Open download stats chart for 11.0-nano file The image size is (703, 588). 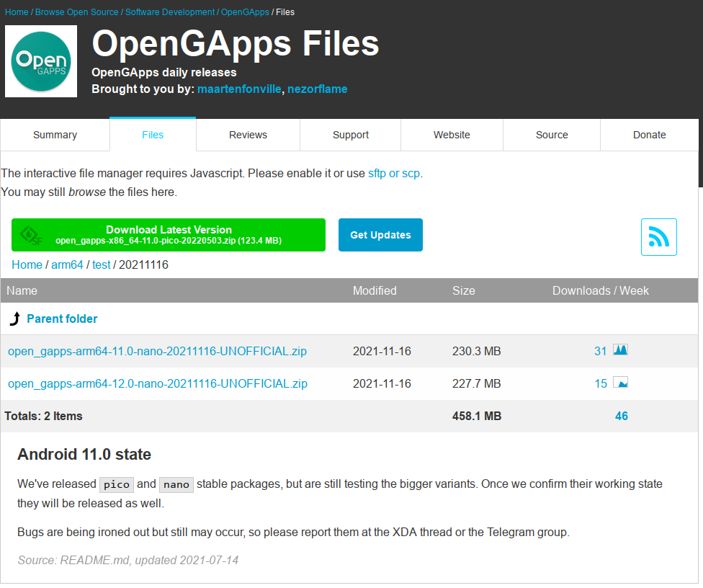click(620, 349)
